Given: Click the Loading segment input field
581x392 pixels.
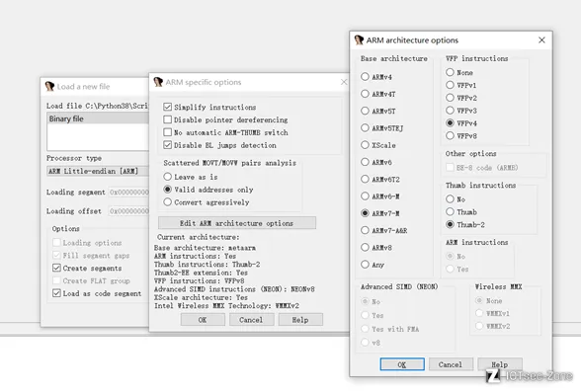Looking at the screenshot, I should (x=128, y=193).
